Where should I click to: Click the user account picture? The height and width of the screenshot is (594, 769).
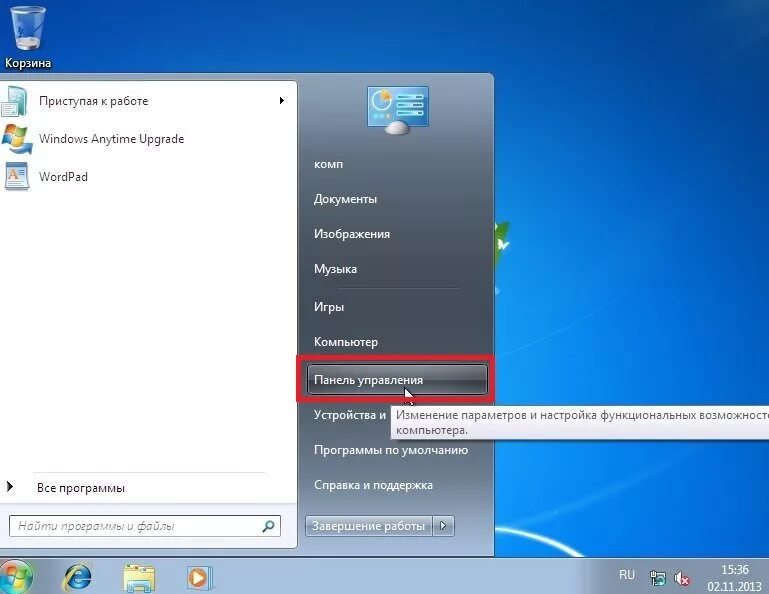[x=398, y=110]
